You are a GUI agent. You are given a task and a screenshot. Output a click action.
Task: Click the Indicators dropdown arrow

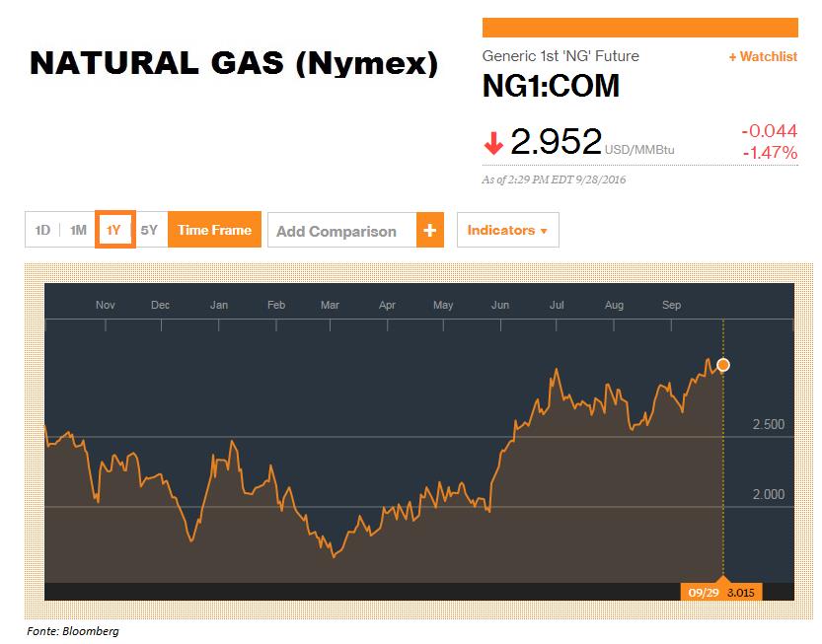tap(544, 231)
